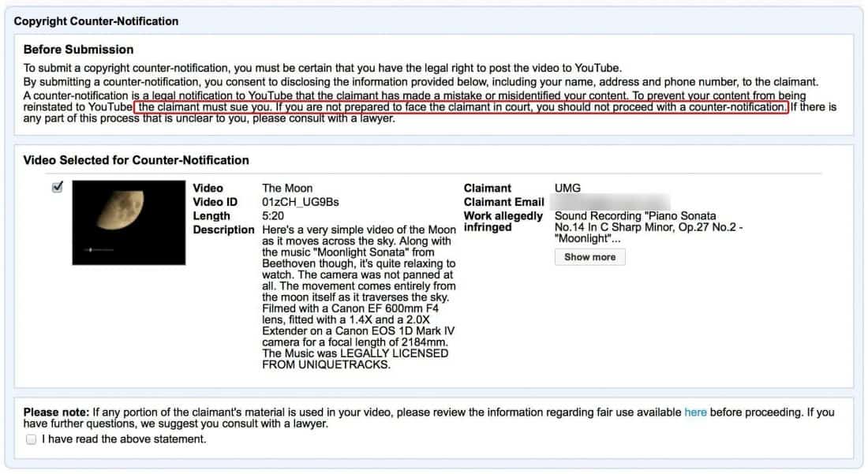868x474 pixels.
Task: Click 'Video Selected for Counter-Notification' heading
Action: pos(136,160)
